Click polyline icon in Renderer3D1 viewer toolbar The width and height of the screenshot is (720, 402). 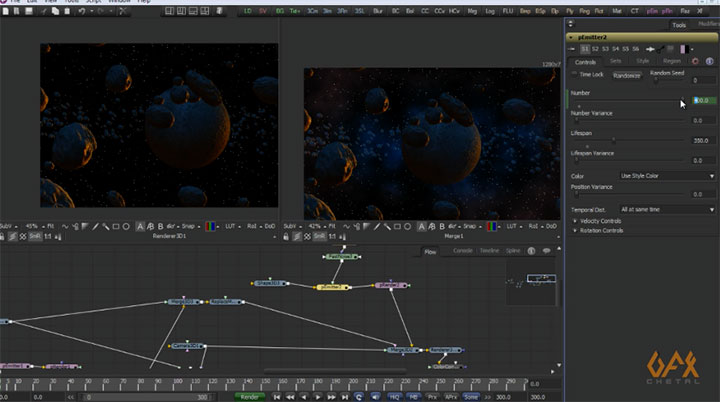pos(65,226)
